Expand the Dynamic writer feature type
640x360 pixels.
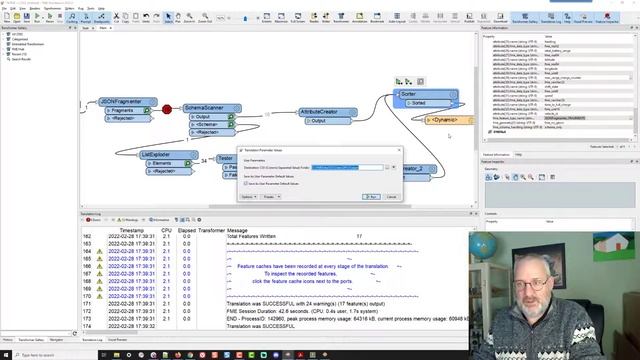tap(429, 120)
